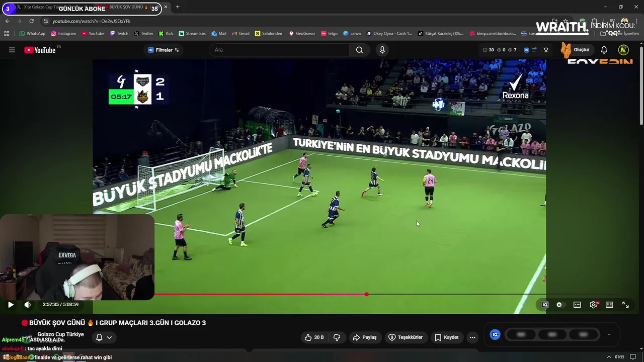Viewport: 644px width, 362px height.
Task: Toggle subtitles captions in the player
Action: pos(577,305)
